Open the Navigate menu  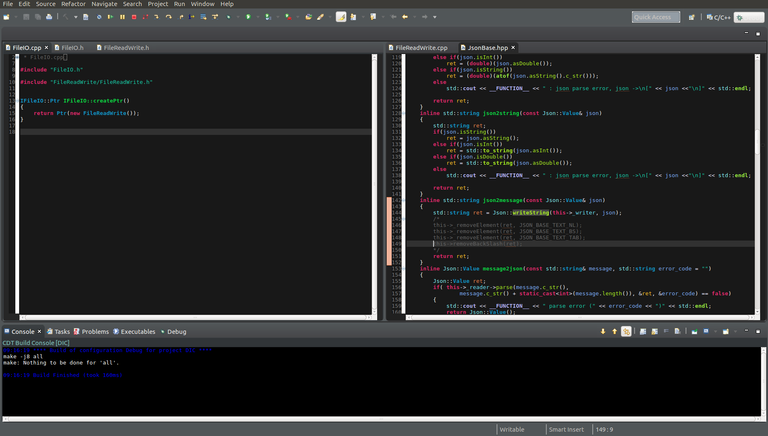pos(104,4)
